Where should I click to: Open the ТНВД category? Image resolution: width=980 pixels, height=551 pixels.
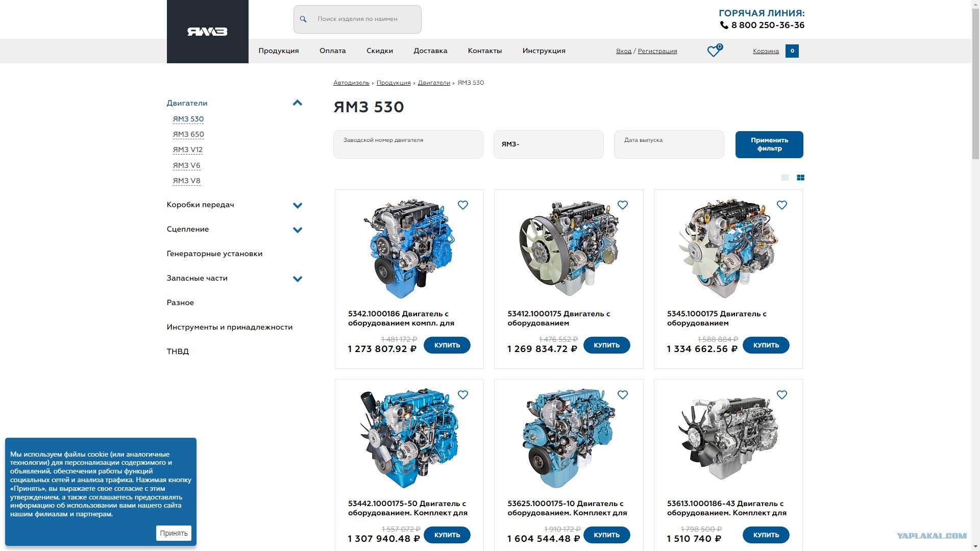[x=178, y=352]
